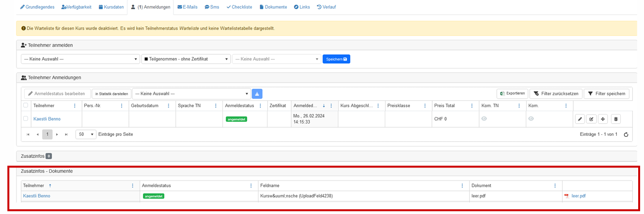Open the Grundlegendes tab
644x214 pixels.
(37, 7)
